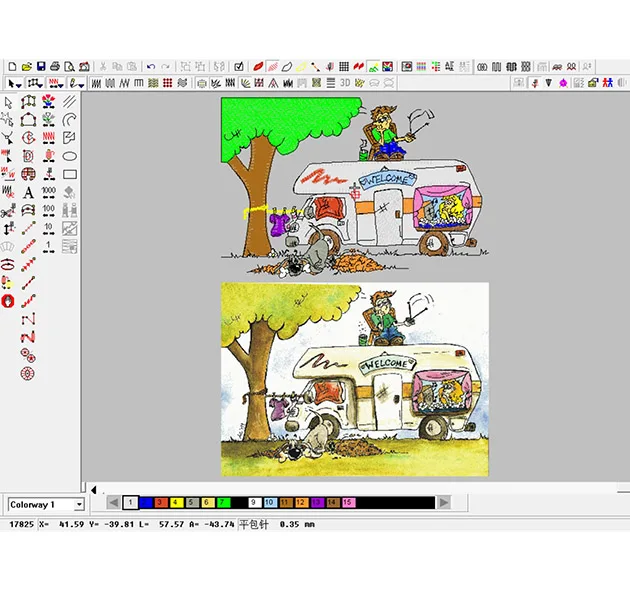Click the New document icon
Viewport: 630px width, 591px height.
click(x=11, y=66)
